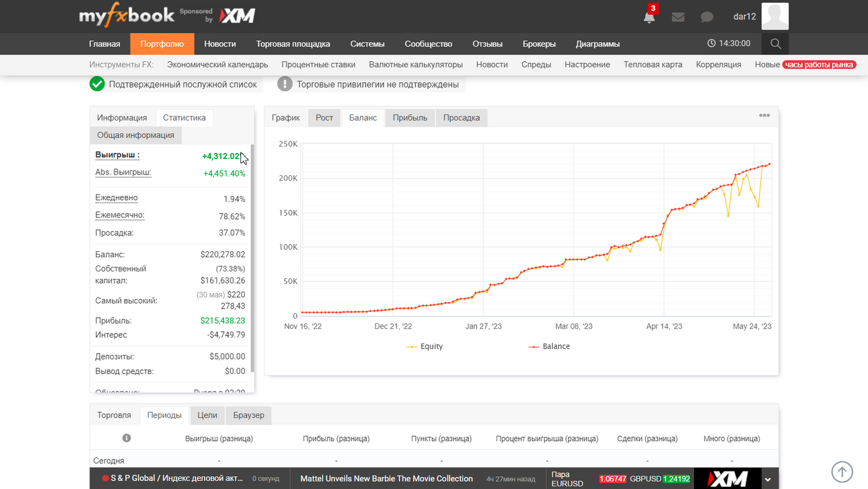Click the scroll-to-top arrow button
This screenshot has height=489, width=868.
click(x=842, y=471)
